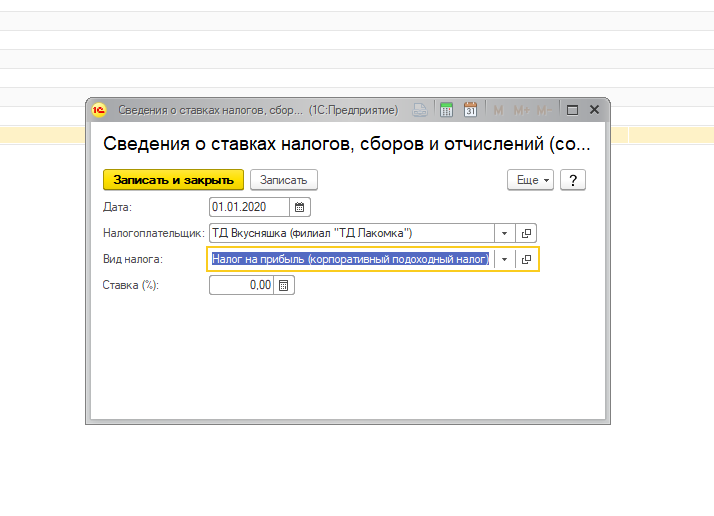Click the M+ memory button
The image size is (714, 516).
[521, 110]
